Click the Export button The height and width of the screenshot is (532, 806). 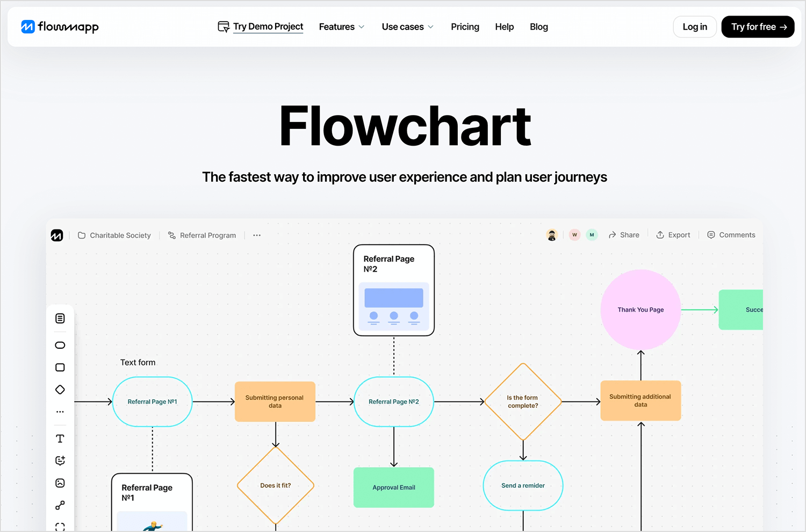click(x=673, y=235)
